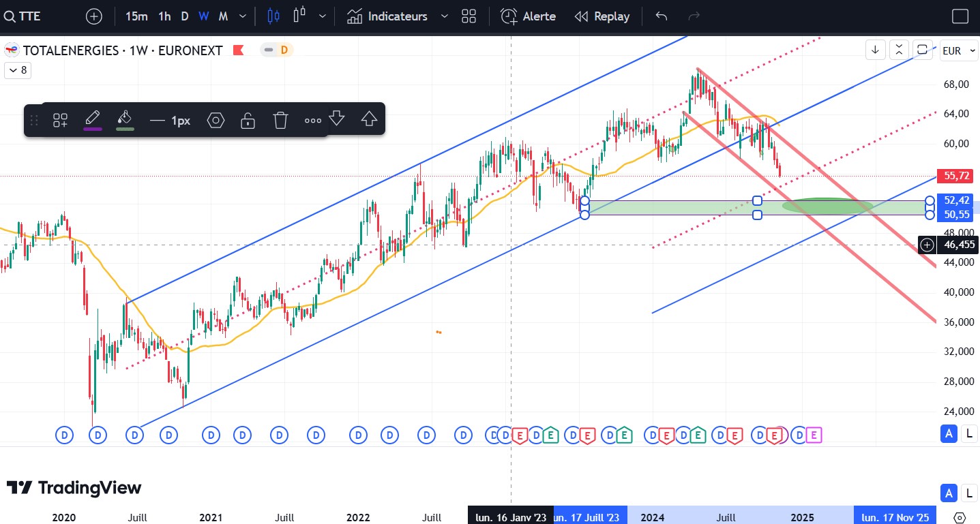Toggle lower A auto scale button
This screenshot has height=524, width=980.
[x=948, y=493]
